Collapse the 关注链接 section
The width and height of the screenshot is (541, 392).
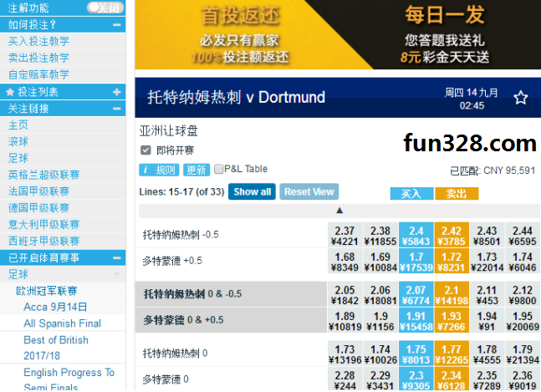point(116,109)
